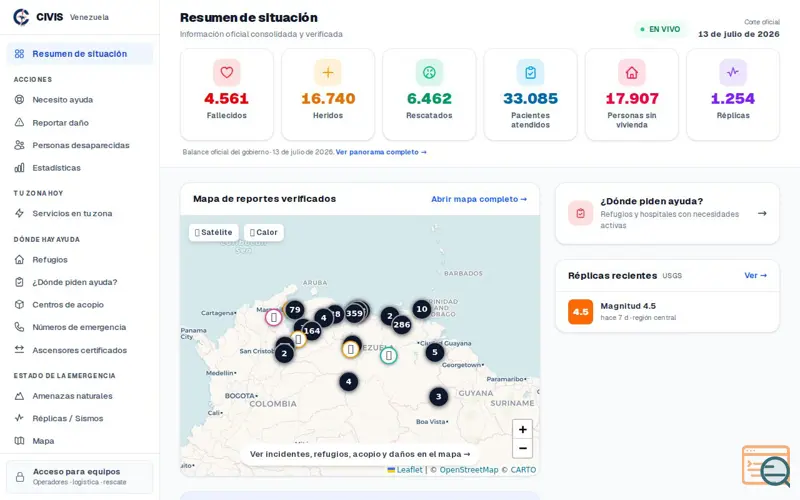
Task: Click the Amenazas naturales triangle icon
Action: pyautogui.click(x=19, y=395)
